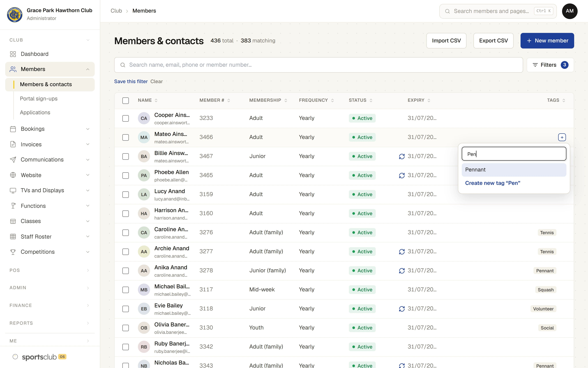Select Michael Bailey's row checkbox
The height and width of the screenshot is (368, 588).
coord(125,290)
